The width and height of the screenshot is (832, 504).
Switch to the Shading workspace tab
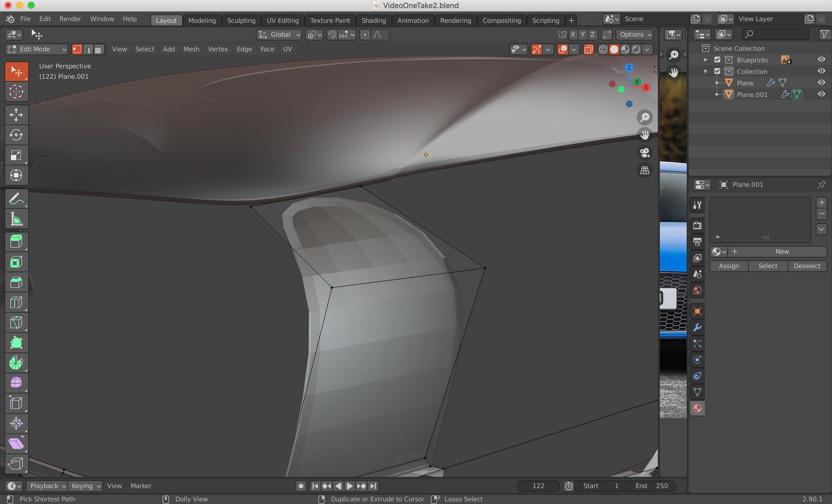374,20
